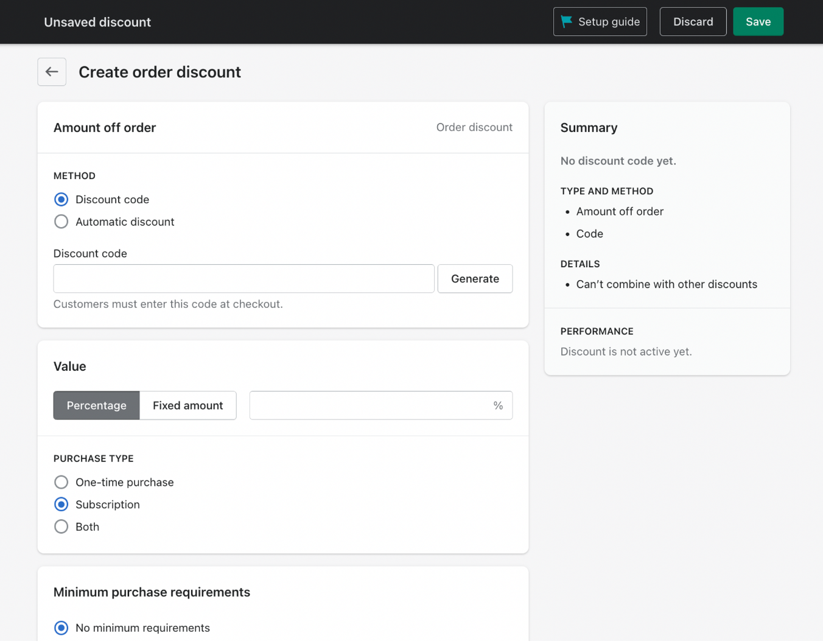Click the Summary card heading
The height and width of the screenshot is (644, 823).
[x=589, y=128]
